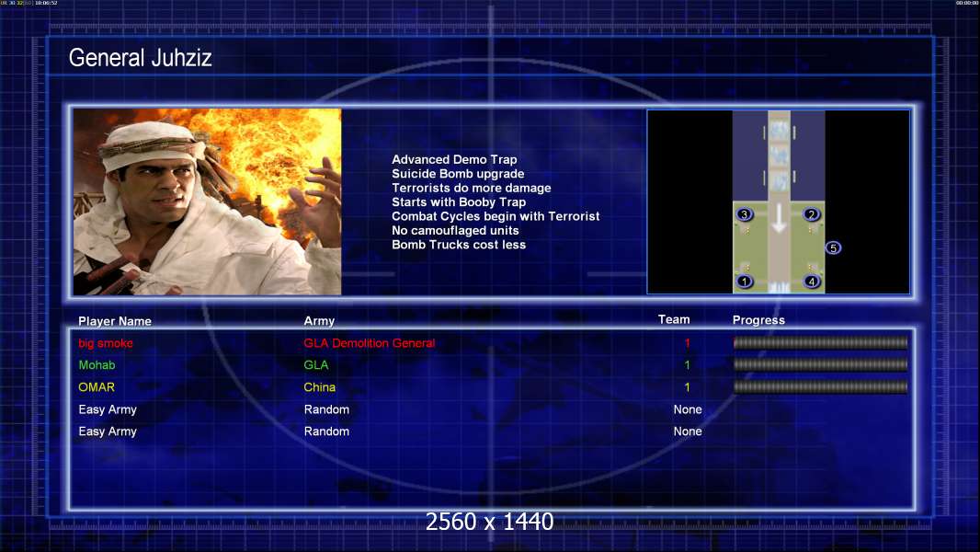
Task: Click the white arrow on the minimap
Action: (x=779, y=219)
